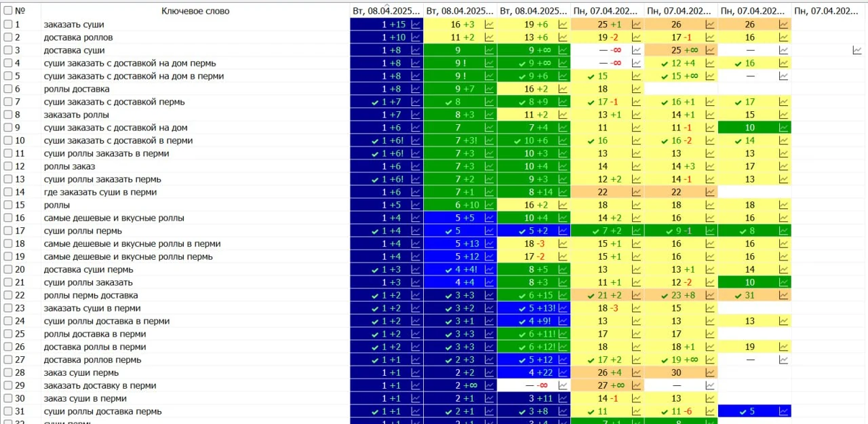This screenshot has height=424, width=868.
Task: Tick checkbox for row 28 'заказ суши пермь'
Action: 8,372
